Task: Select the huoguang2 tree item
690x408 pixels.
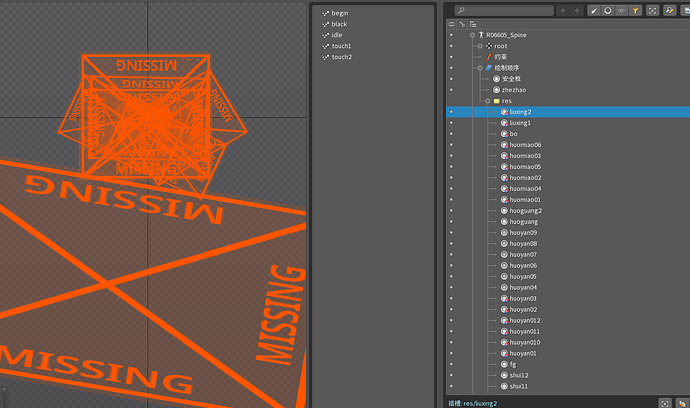Action: coord(526,211)
